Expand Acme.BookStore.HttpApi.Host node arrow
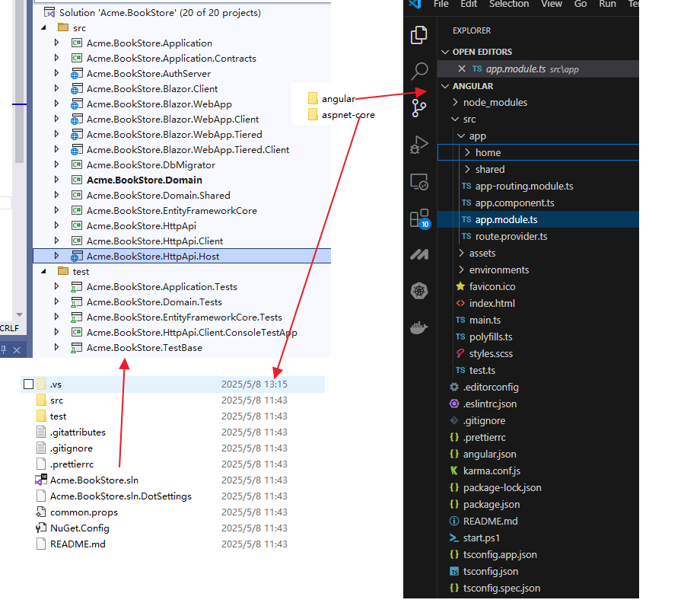The width and height of the screenshot is (700, 603). (56, 256)
